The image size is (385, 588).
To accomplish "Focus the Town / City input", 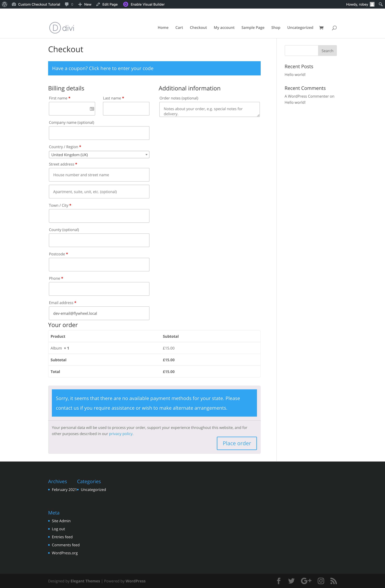I will pos(99,216).
